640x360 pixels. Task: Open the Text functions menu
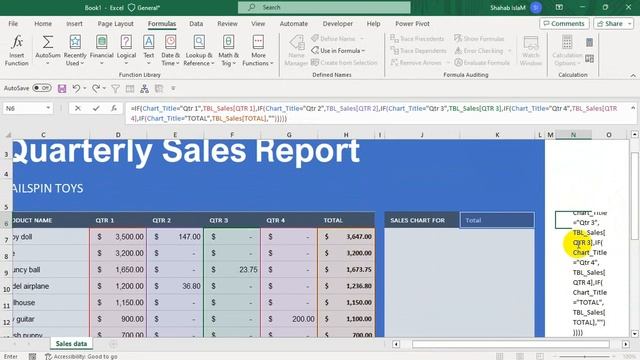pos(149,50)
